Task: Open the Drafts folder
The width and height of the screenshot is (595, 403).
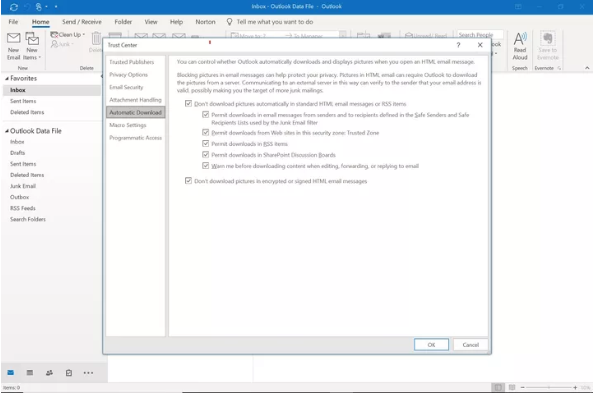Action: coord(17,153)
